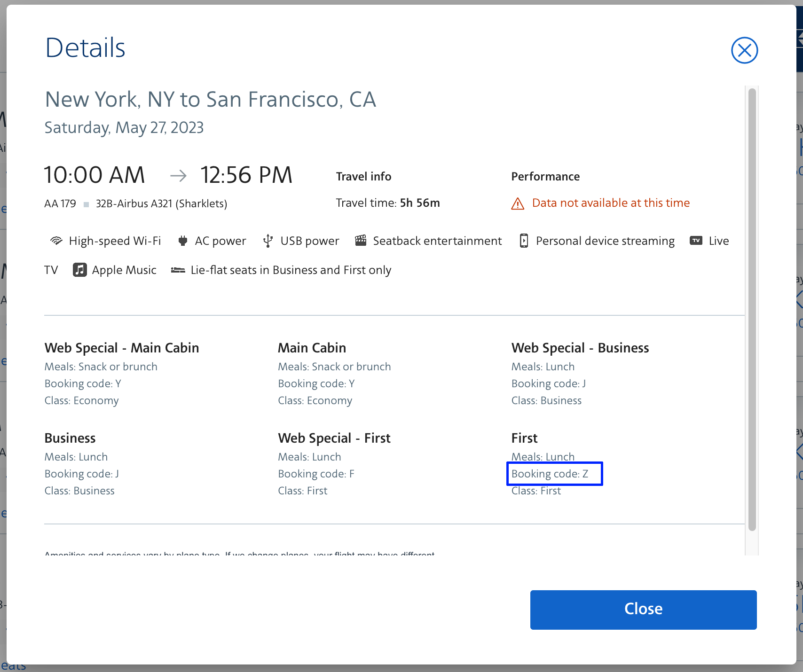
Task: Click the High-speed Wi-Fi icon
Action: (56, 241)
